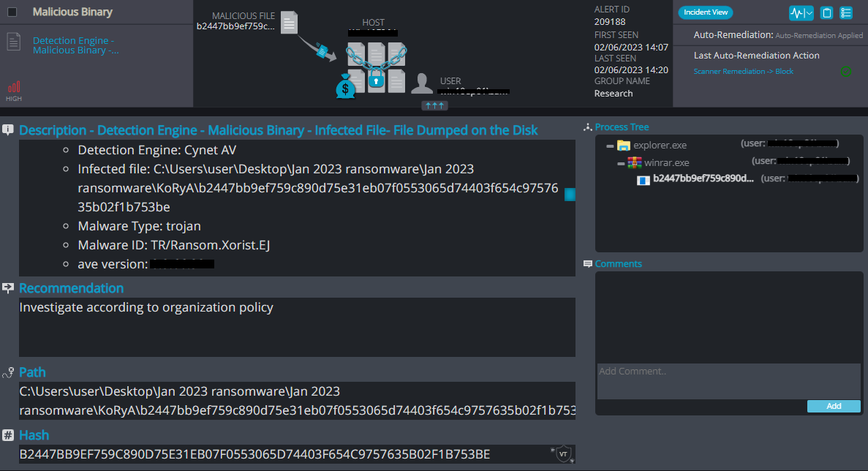This screenshot has height=471, width=868.
Task: Open the activity waveform dropdown icon
Action: (801, 12)
